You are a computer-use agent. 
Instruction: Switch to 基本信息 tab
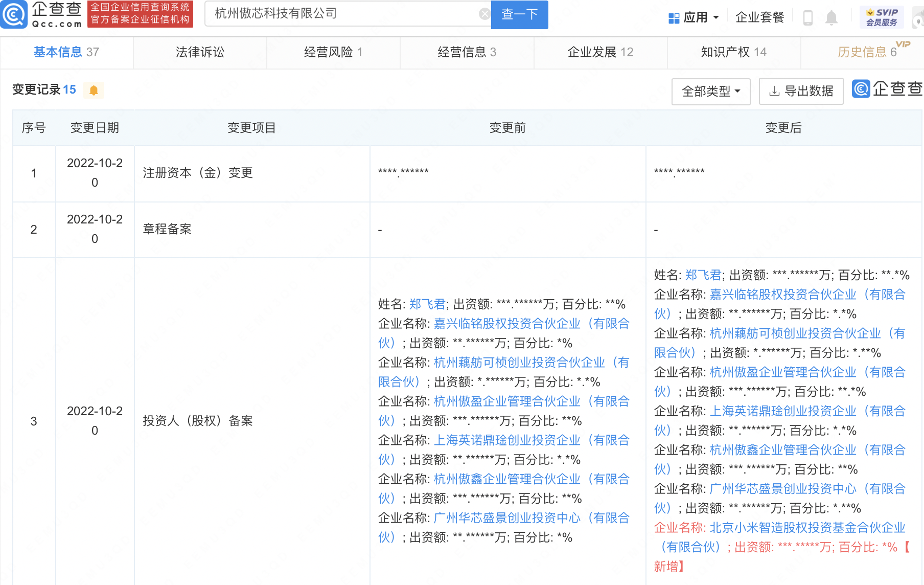66,52
